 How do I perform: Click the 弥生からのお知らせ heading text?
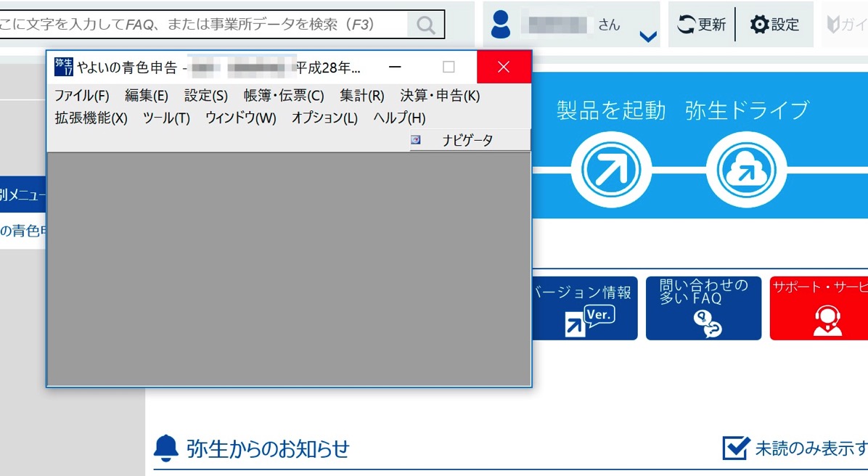268,448
